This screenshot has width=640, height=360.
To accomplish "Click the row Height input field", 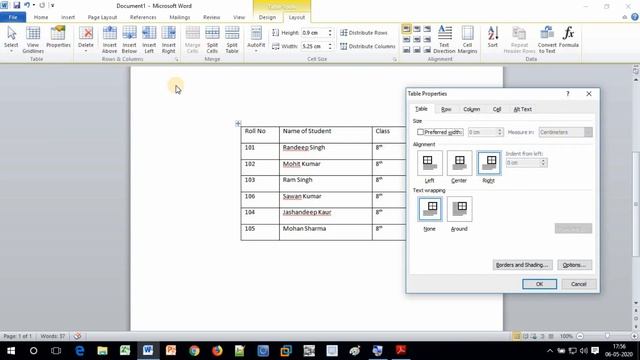I will point(313,33).
